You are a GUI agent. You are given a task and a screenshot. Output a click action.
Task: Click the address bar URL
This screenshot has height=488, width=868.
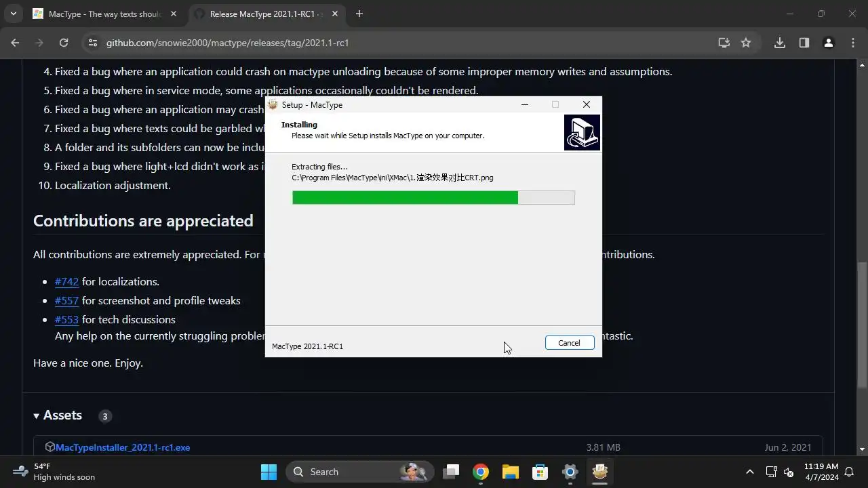(227, 43)
